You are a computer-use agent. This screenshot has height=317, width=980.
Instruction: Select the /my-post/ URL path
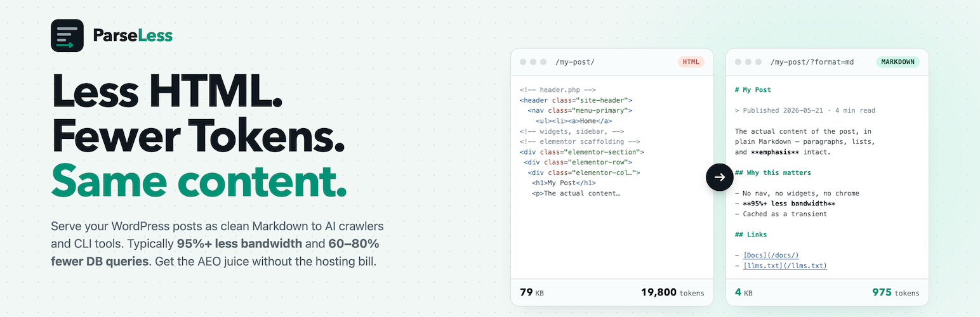pos(575,62)
